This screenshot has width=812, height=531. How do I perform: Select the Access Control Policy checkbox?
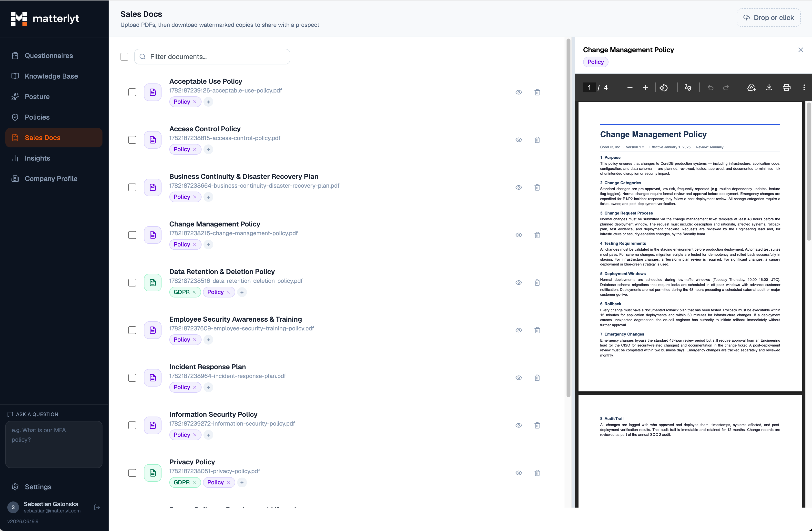pyautogui.click(x=132, y=140)
